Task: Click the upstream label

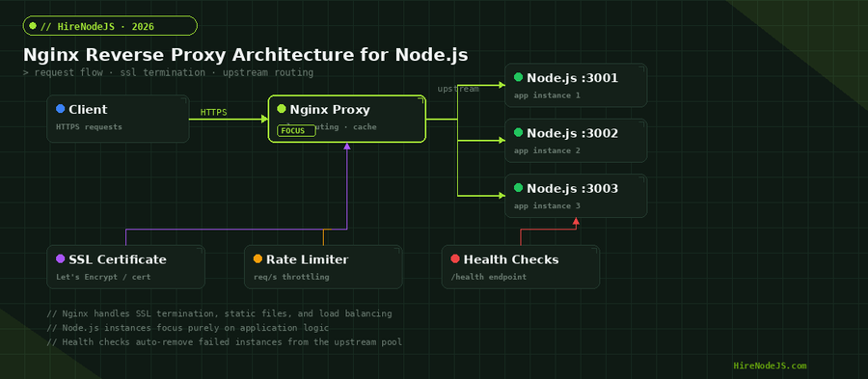Action: 458,89
